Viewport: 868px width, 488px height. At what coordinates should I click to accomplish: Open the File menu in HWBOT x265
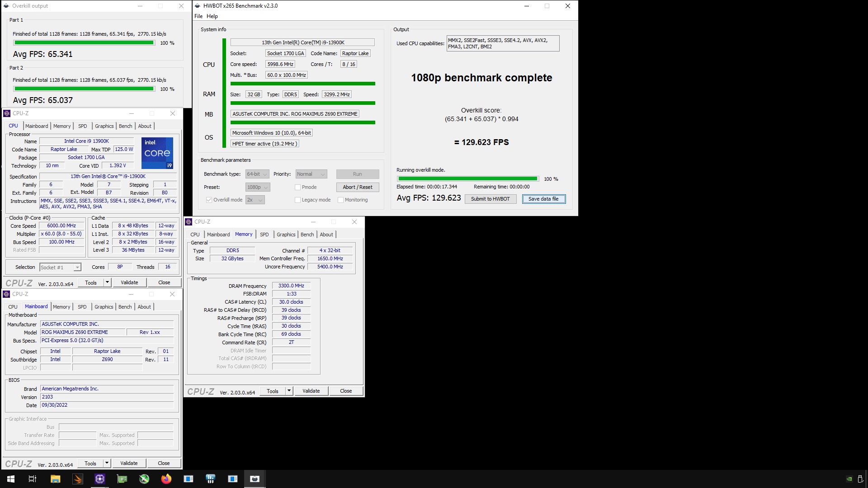[198, 16]
